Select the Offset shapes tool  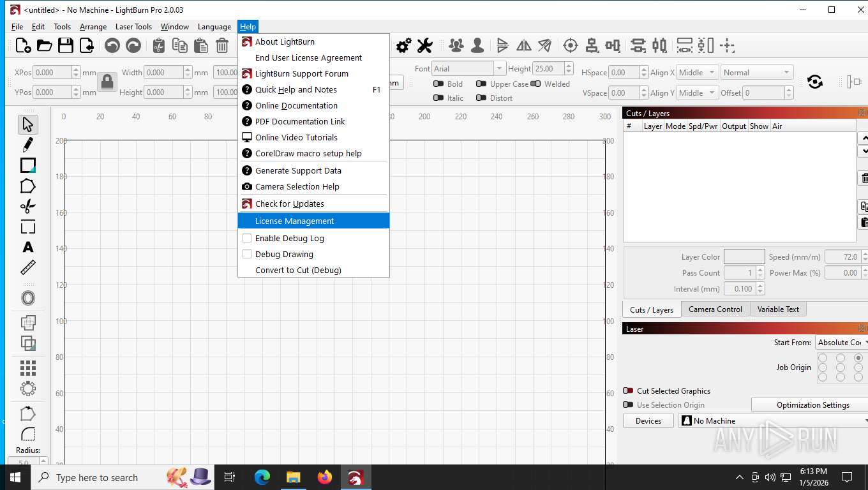[27, 298]
